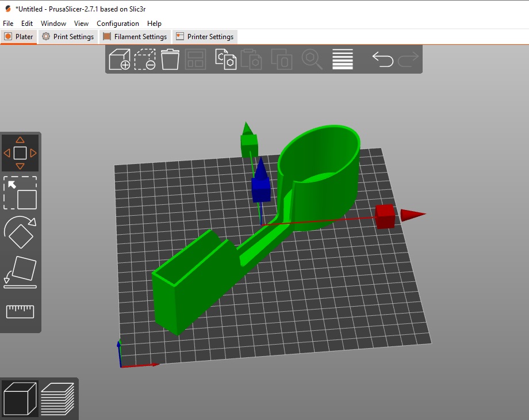Click the red X-axis move handle
Screen dimensions: 529x420
tap(385, 216)
